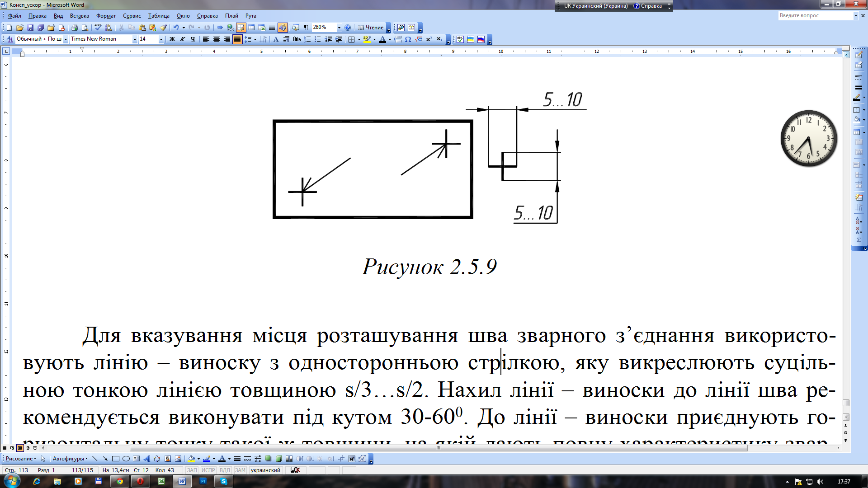Viewport: 868px width, 488px height.
Task: Open the Таблица menu
Action: pyautogui.click(x=158, y=16)
